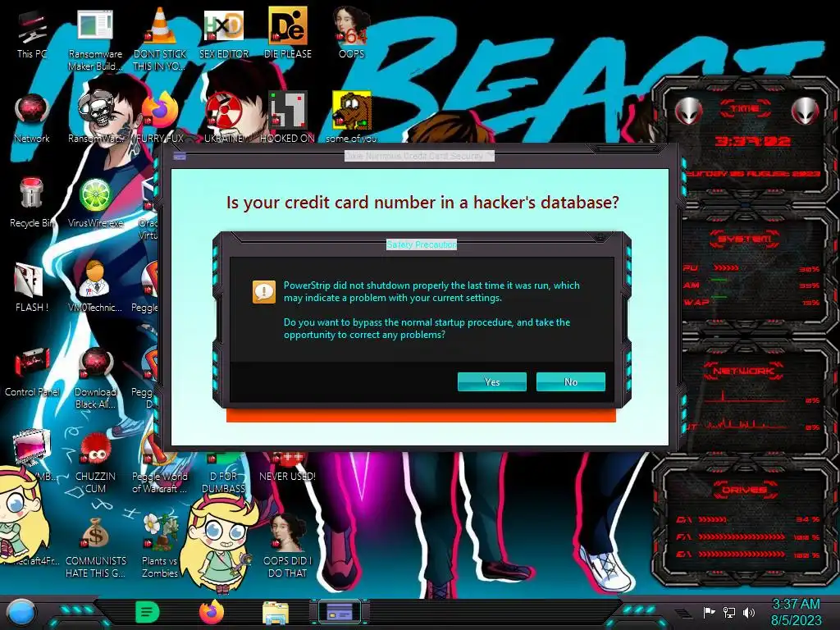
Task: Launch Firefox from the taskbar
Action: pos(212,612)
